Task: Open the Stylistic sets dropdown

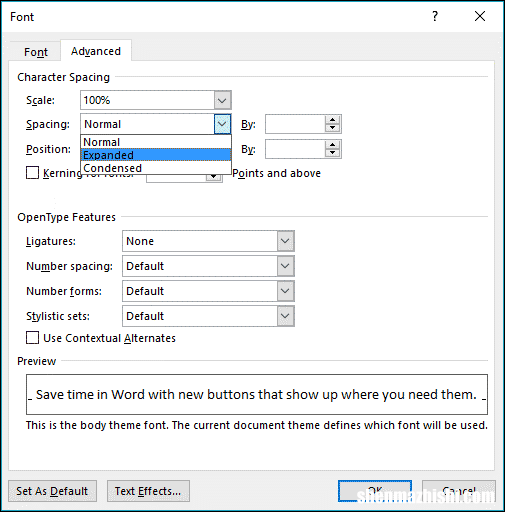Action: (x=285, y=316)
